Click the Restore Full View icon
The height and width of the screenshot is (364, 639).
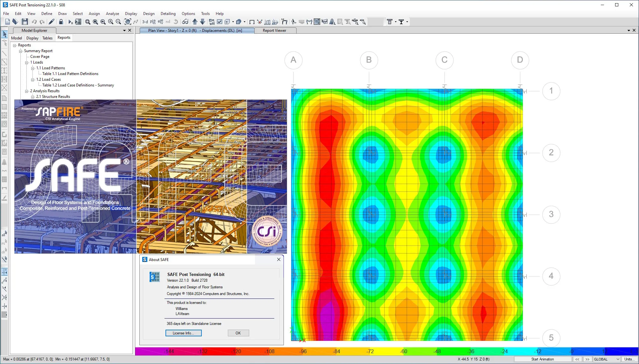pyautogui.click(x=95, y=22)
